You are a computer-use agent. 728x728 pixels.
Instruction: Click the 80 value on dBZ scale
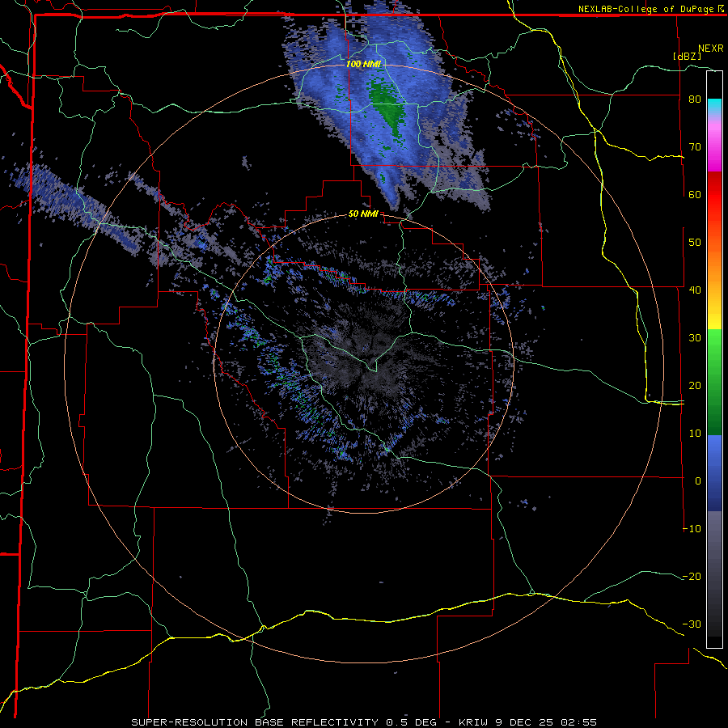[x=695, y=99]
